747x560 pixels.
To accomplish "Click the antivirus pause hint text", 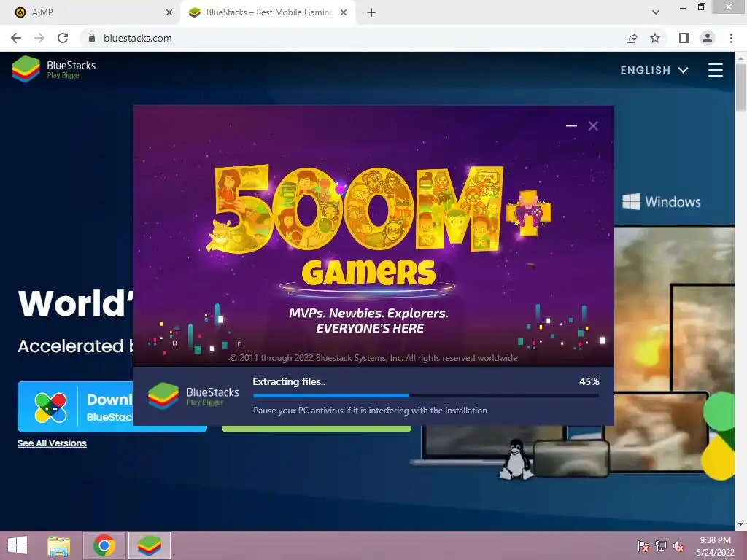I will 370,410.
